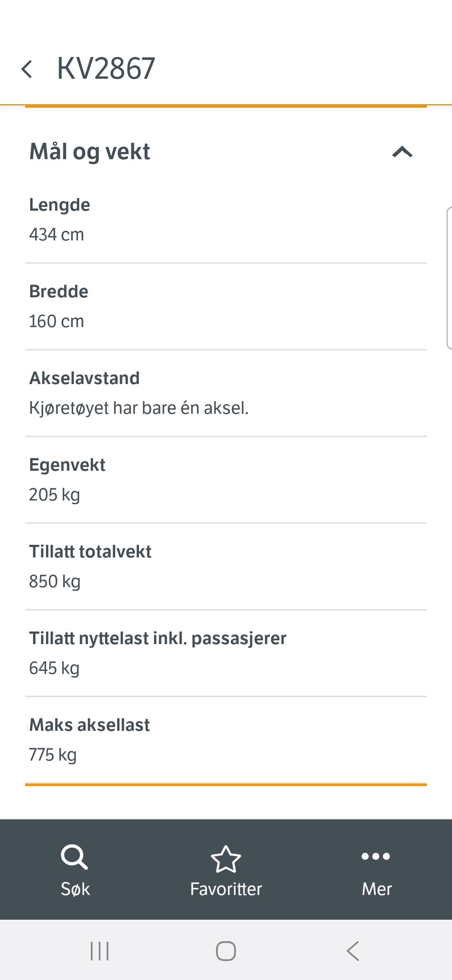Select the Mål og vekt heading
Screen dimensions: 452x980
(x=89, y=152)
